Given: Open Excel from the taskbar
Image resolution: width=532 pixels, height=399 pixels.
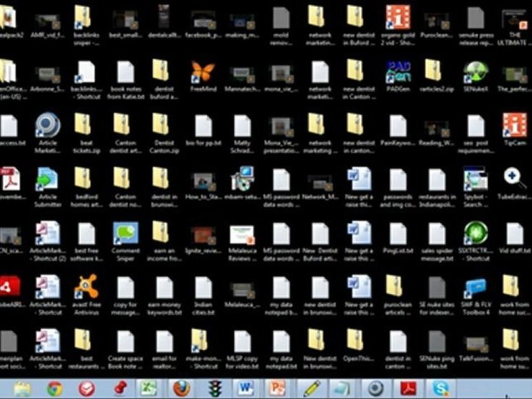Looking at the screenshot, I should point(149,388).
